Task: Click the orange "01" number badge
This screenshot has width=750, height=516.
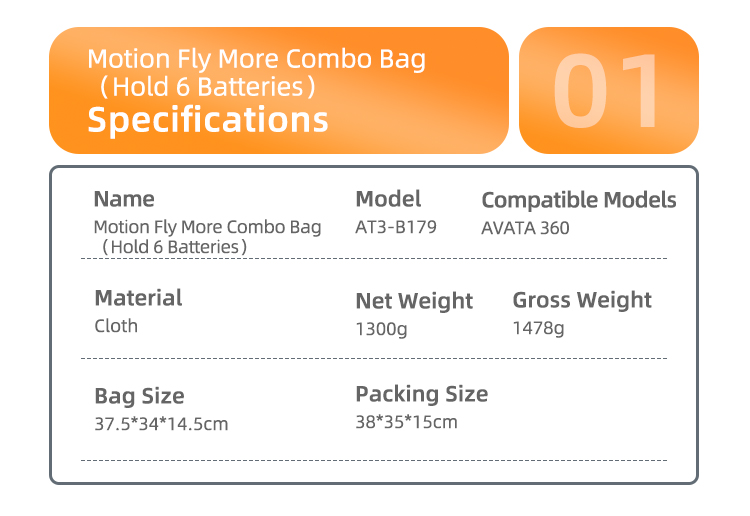Action: (608, 90)
